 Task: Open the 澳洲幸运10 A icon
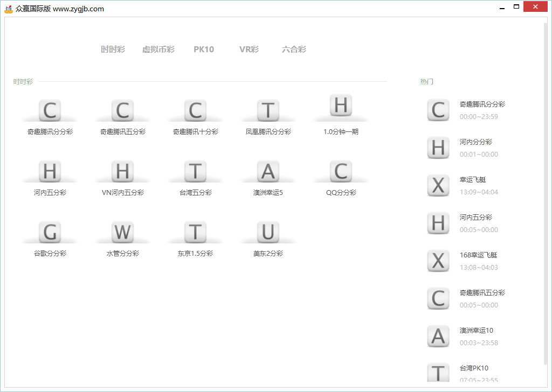click(x=438, y=336)
